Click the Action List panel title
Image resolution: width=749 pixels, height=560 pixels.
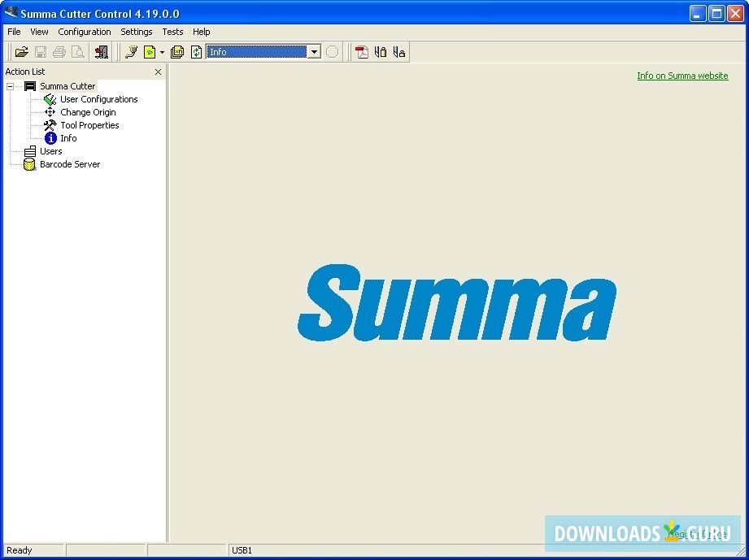tap(25, 72)
